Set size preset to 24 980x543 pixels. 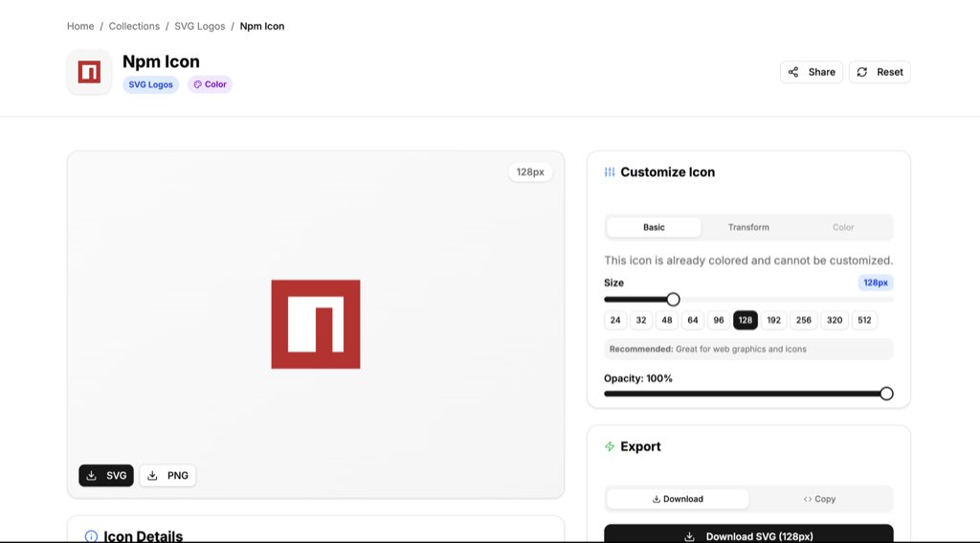(x=615, y=320)
